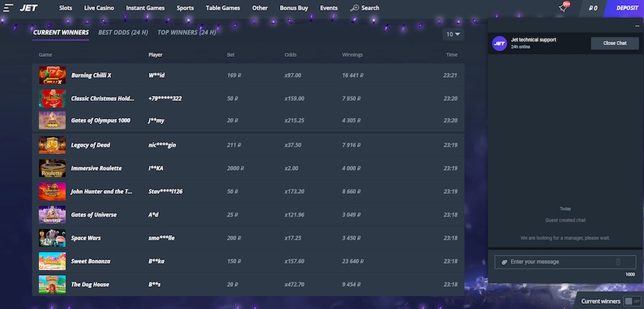The width and height of the screenshot is (644, 309).
Task: Click the Sweet Bonanza title
Action: pos(91,261)
